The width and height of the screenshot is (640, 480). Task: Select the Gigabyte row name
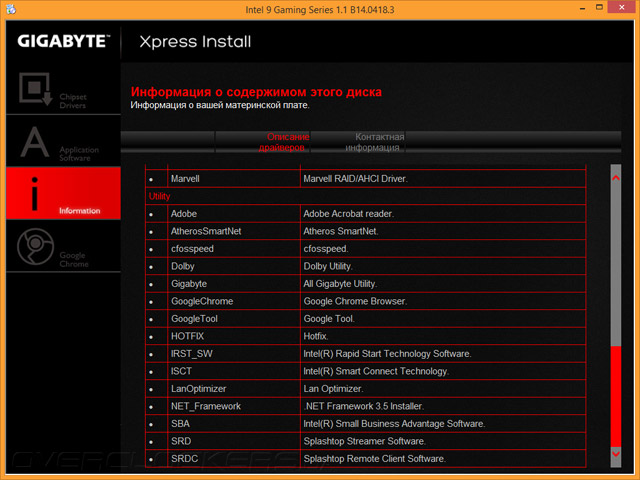pos(189,284)
